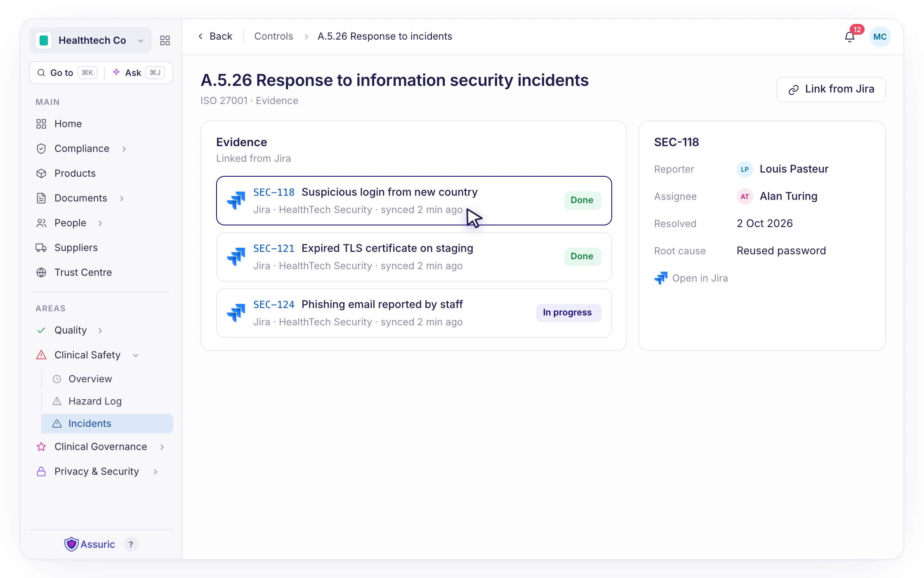Expand the Privacy & Security chevron
The height and width of the screenshot is (578, 924).
[x=156, y=471]
